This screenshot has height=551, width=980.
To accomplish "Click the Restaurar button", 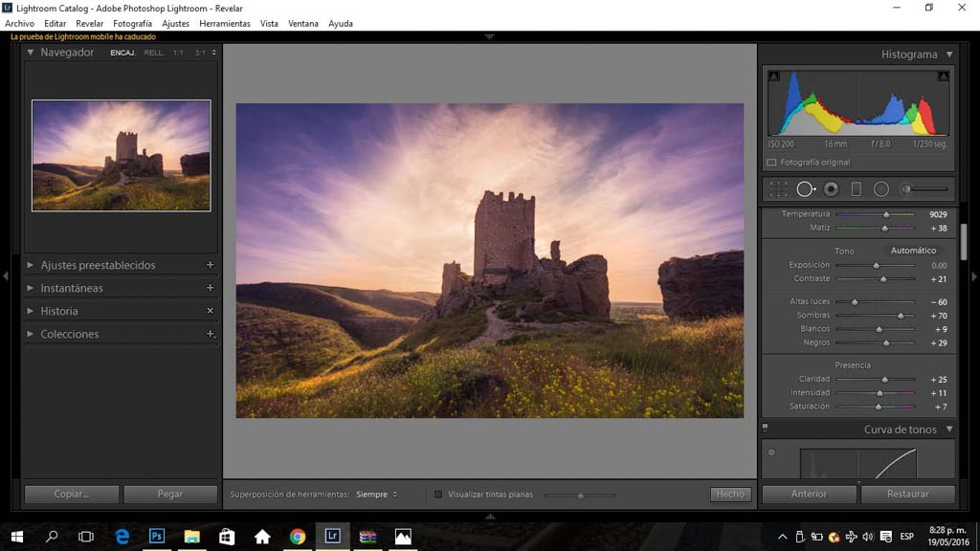I will (907, 495).
